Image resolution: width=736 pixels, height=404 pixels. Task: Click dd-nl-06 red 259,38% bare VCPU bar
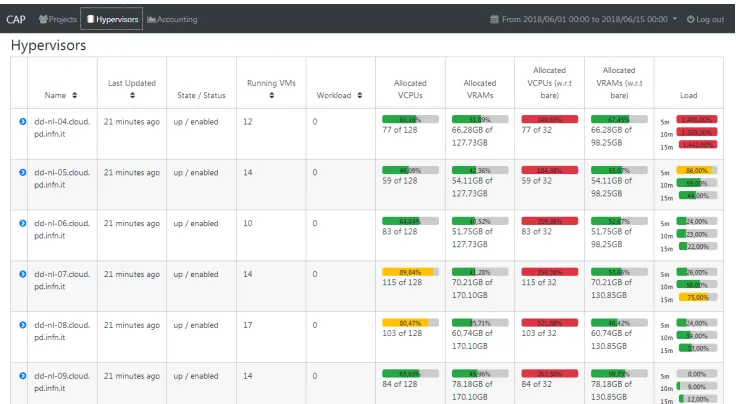pos(550,221)
